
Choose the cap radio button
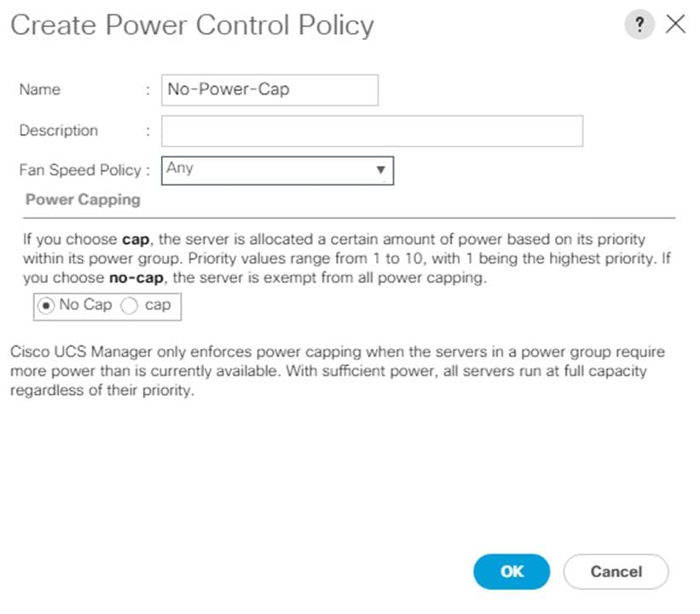(129, 306)
